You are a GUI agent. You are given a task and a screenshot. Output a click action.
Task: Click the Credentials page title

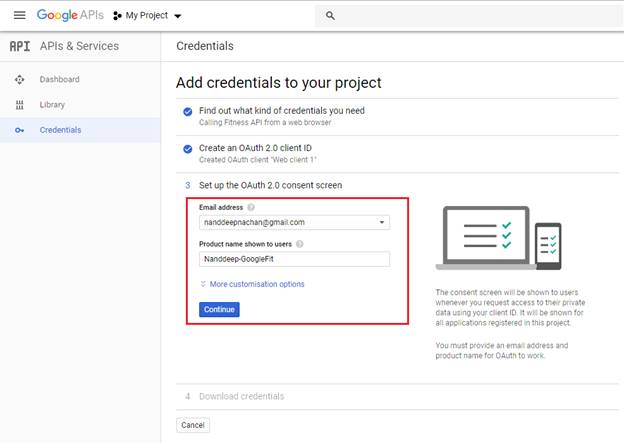[x=205, y=46]
